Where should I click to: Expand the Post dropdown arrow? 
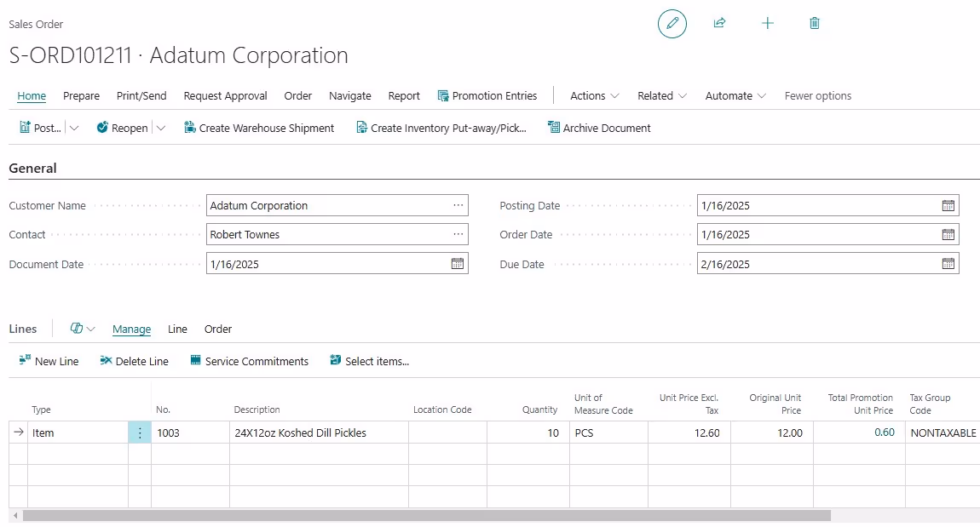click(x=74, y=128)
